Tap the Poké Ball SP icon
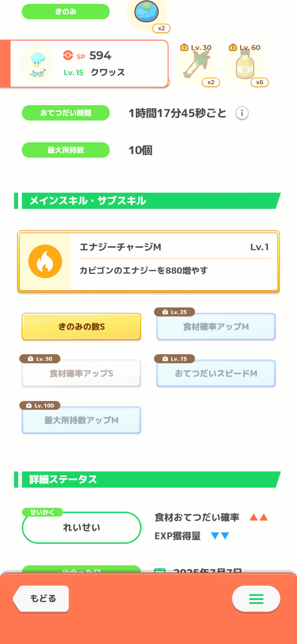This screenshot has width=297, height=644. click(68, 55)
